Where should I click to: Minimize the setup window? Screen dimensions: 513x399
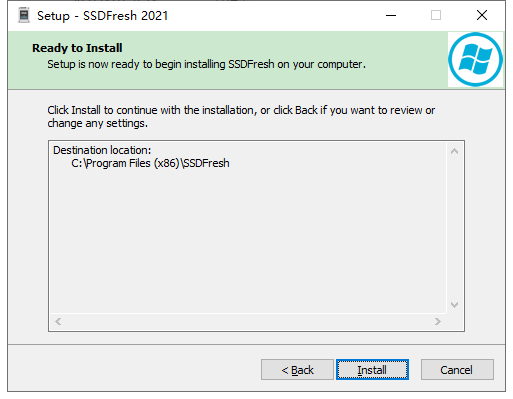click(391, 15)
